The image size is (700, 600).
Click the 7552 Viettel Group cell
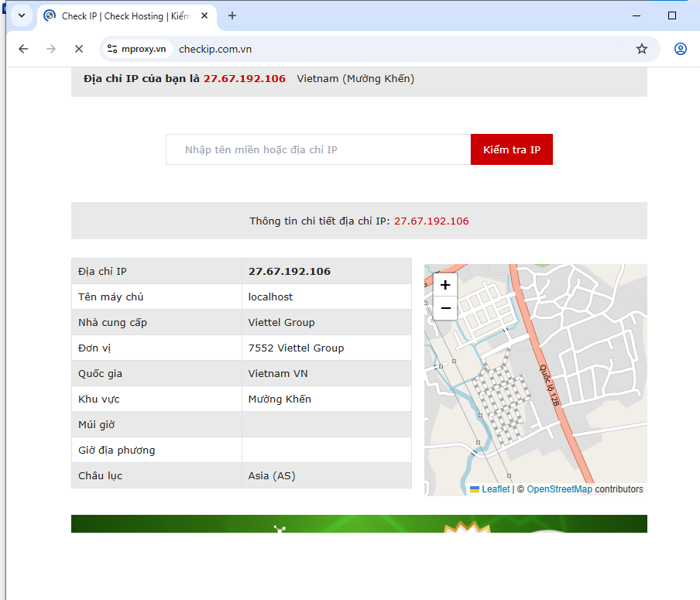tap(327, 348)
